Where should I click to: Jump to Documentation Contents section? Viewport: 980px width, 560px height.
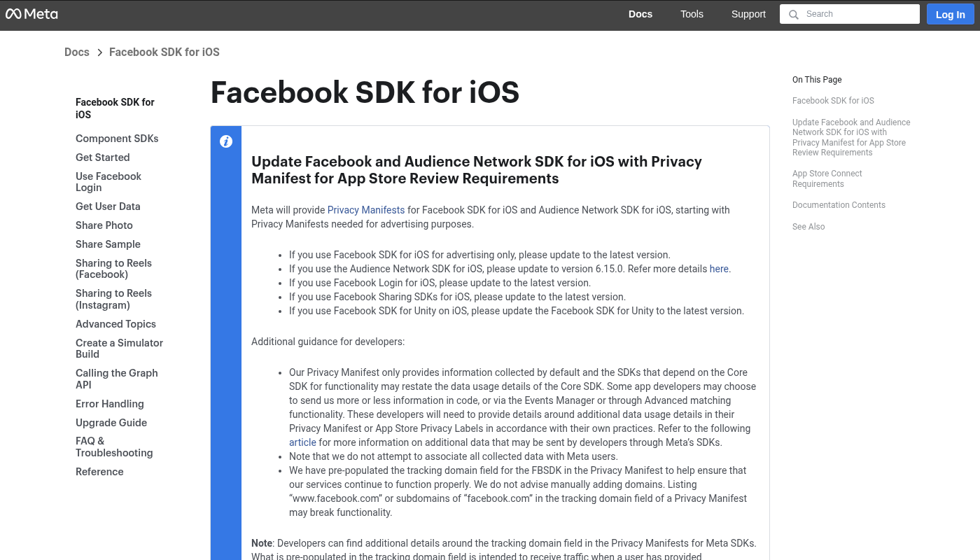(839, 205)
